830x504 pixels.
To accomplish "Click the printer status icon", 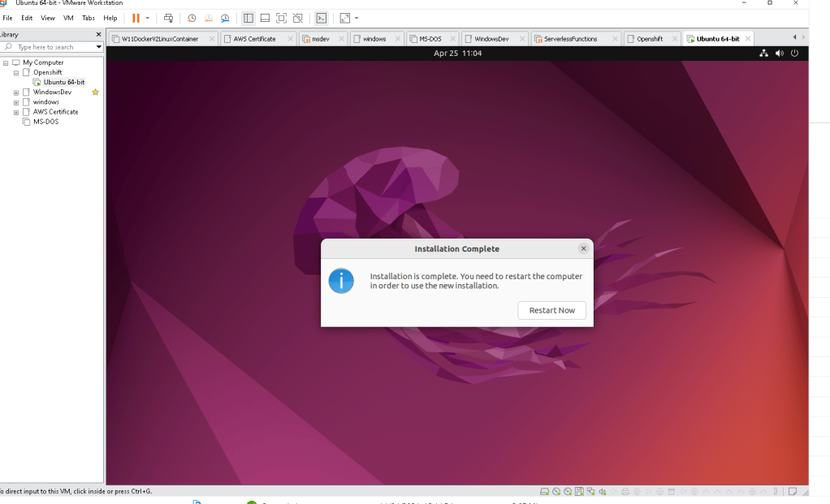I will (625, 491).
